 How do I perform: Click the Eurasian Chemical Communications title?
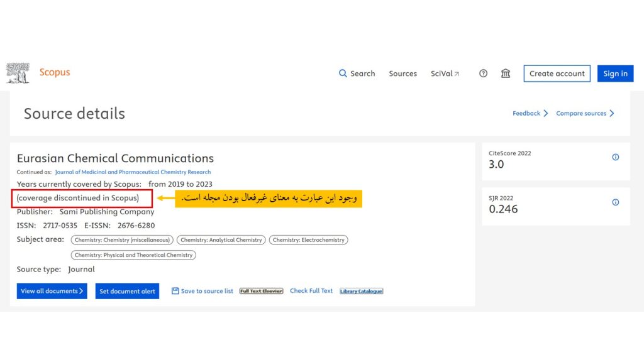[x=116, y=158]
